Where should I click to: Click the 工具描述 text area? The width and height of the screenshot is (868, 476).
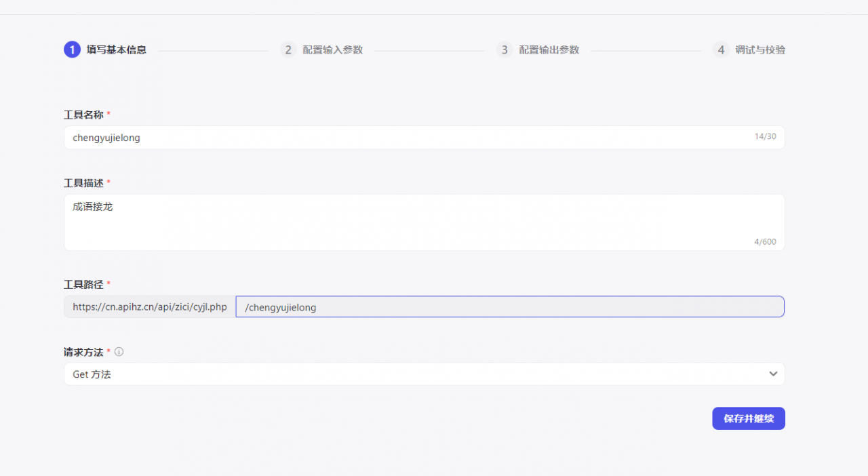425,222
